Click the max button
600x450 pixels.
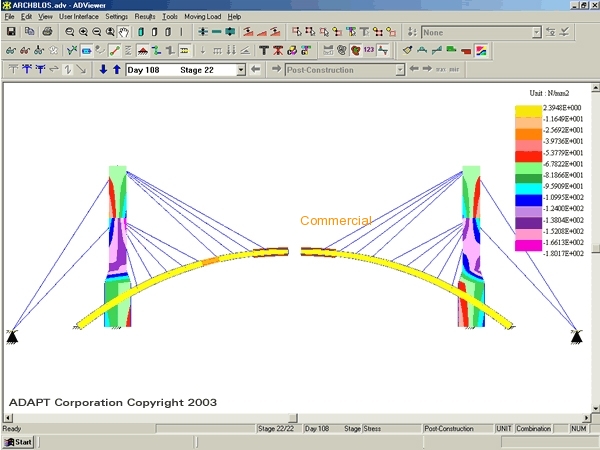pos(440,70)
